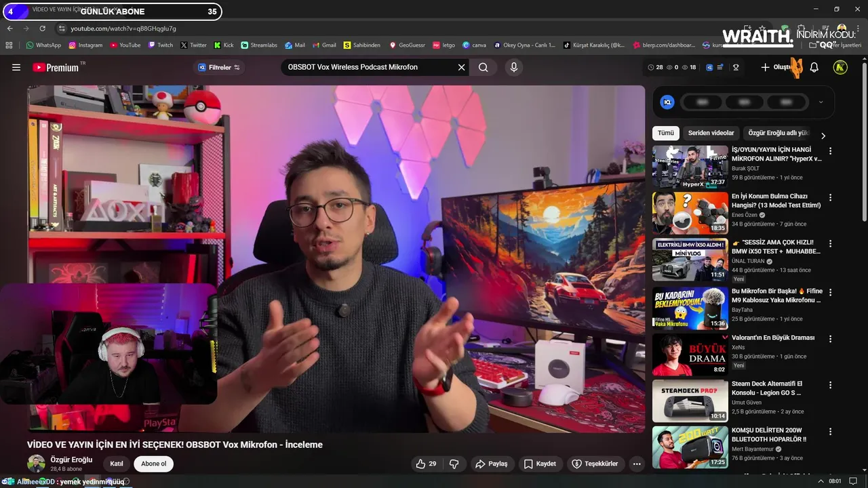Viewport: 868px width, 488px height.
Task: Click the main video player
Action: [336, 258]
